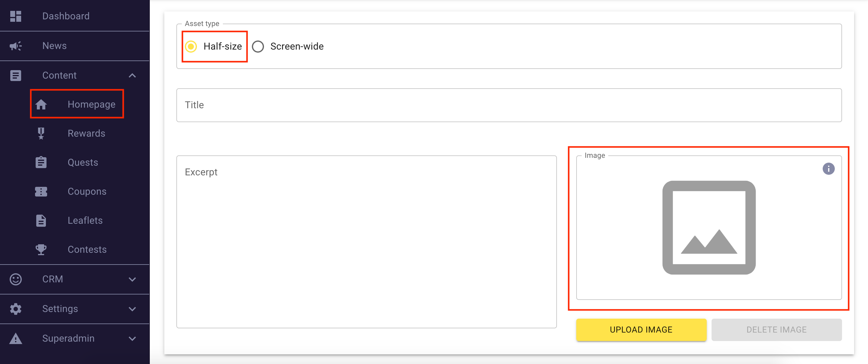
Task: Click the Quests clipboard icon
Action: click(x=41, y=162)
